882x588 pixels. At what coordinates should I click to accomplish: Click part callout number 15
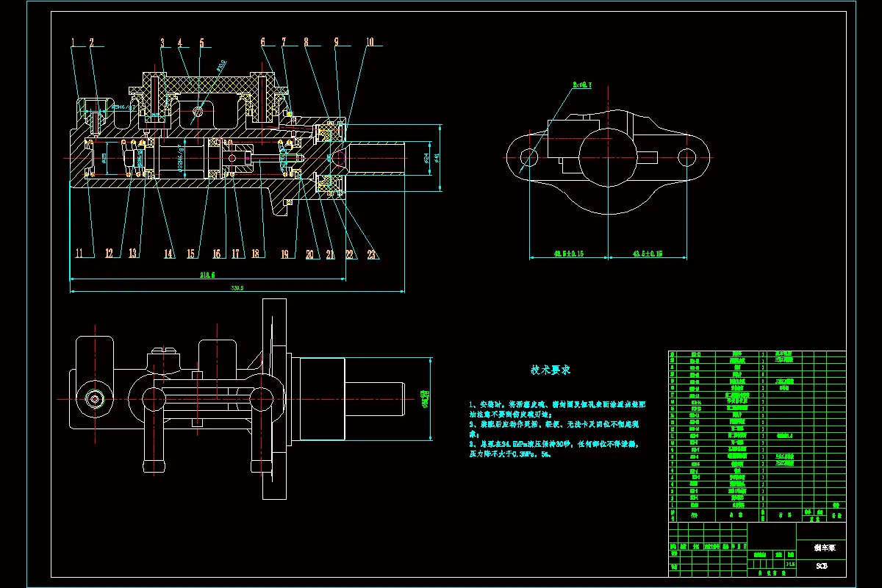click(191, 254)
